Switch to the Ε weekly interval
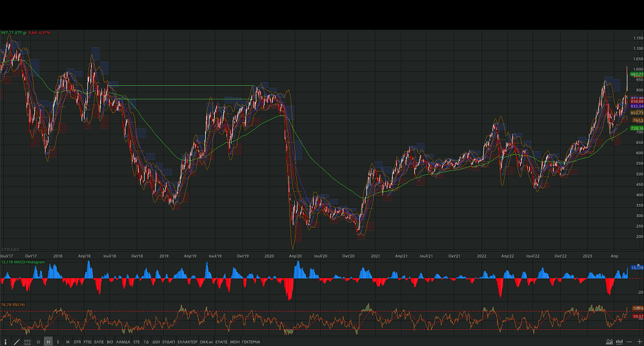This screenshot has height=346, width=644. [58, 342]
